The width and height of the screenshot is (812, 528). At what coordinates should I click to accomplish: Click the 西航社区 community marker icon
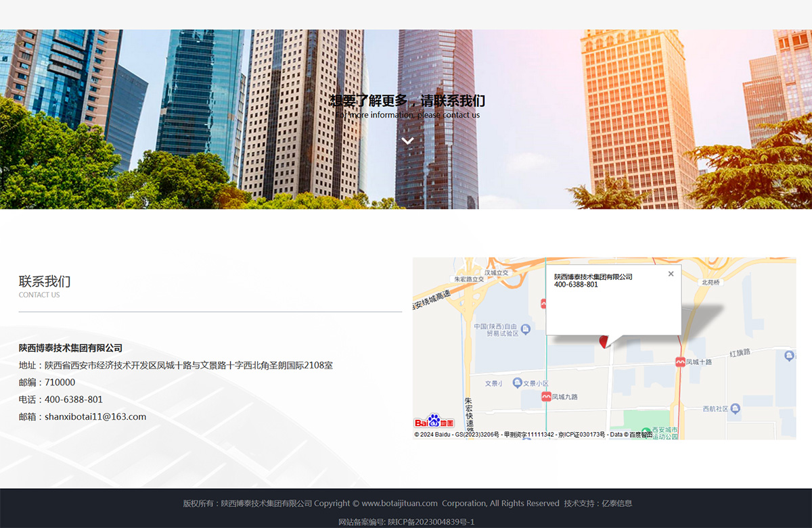coord(736,408)
